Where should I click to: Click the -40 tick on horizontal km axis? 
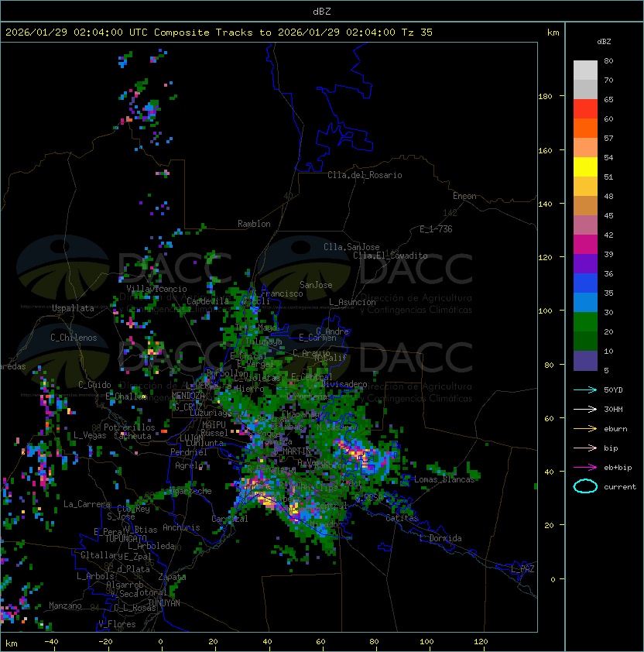tap(51, 642)
